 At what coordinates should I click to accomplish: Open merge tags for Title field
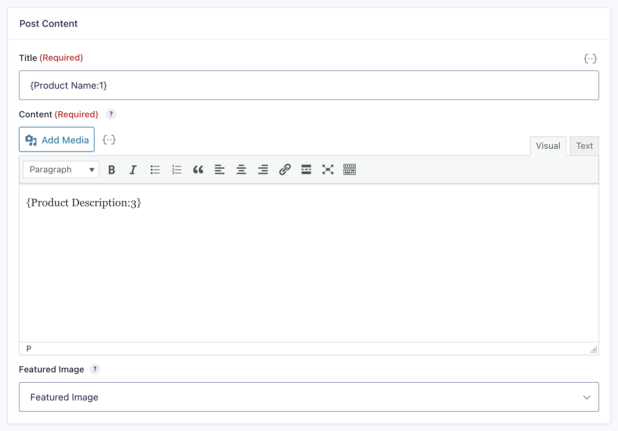590,59
